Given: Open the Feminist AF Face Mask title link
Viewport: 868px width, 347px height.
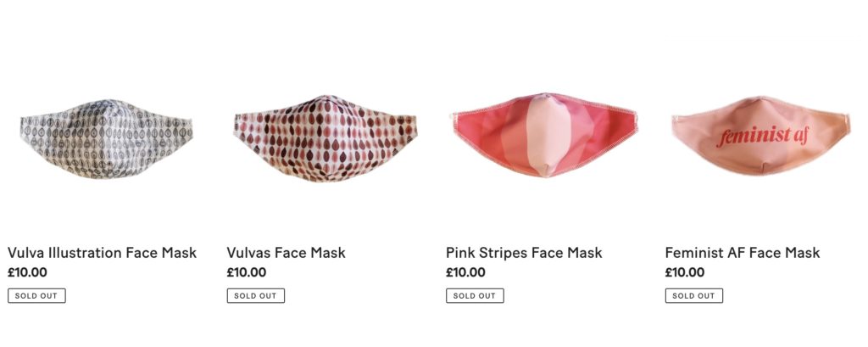Looking at the screenshot, I should pos(743,253).
